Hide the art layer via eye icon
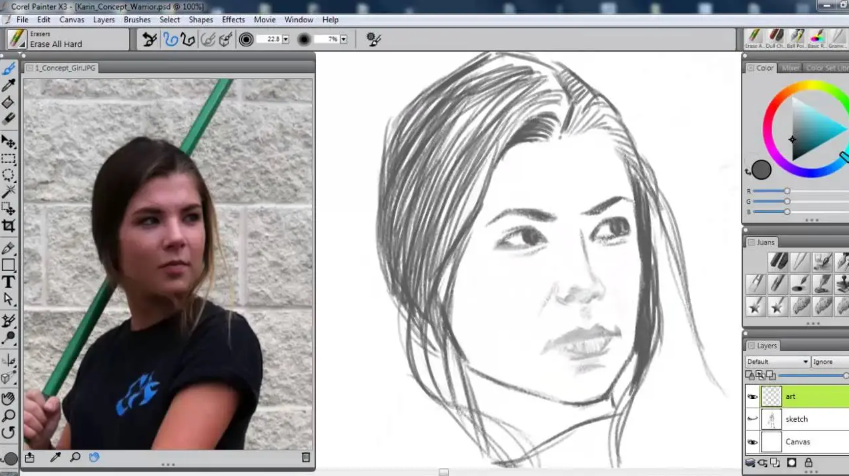Viewport: 849px width, 476px height. click(753, 397)
